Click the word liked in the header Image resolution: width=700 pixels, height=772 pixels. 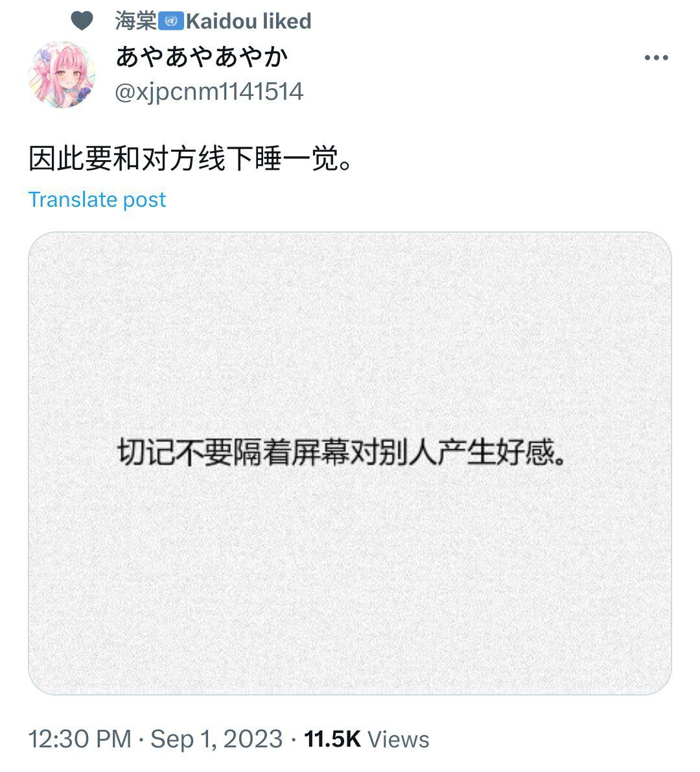287,21
